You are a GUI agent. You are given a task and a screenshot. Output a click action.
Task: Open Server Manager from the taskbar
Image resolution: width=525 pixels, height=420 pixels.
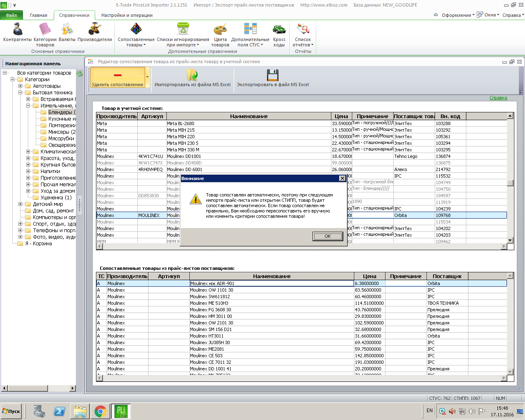[39, 411]
